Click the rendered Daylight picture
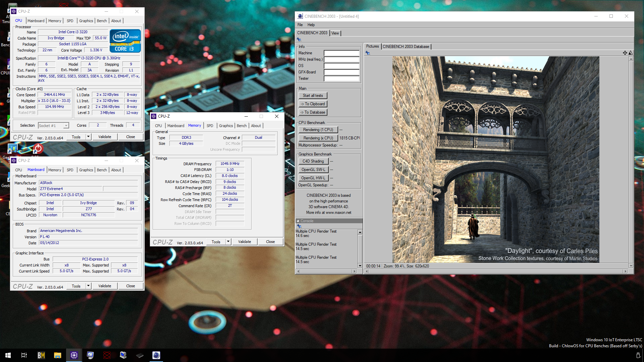This screenshot has width=644, height=362. (x=495, y=159)
